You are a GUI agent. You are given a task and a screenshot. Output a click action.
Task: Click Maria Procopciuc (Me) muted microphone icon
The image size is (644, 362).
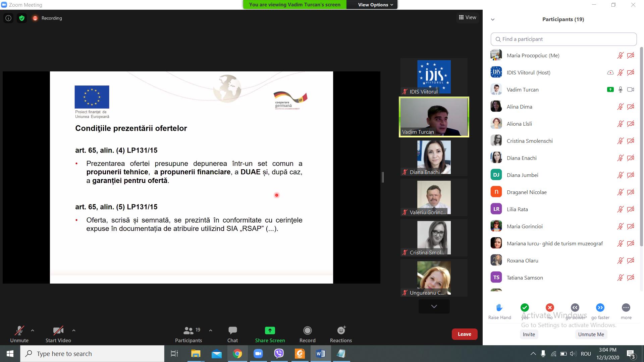[x=621, y=56]
